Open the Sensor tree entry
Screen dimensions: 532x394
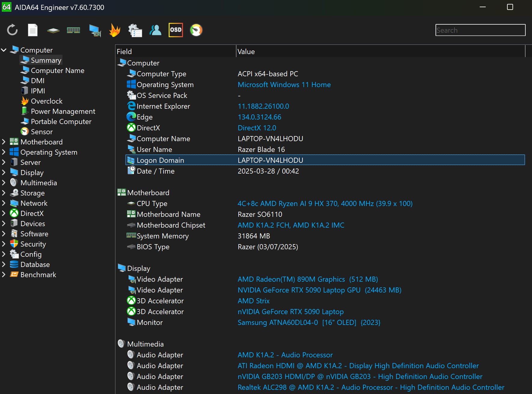(36, 132)
